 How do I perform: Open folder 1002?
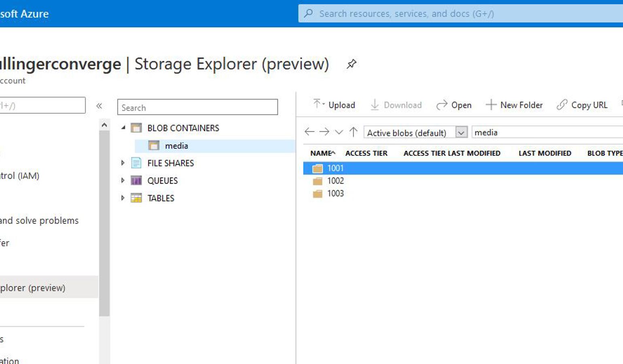tap(335, 181)
